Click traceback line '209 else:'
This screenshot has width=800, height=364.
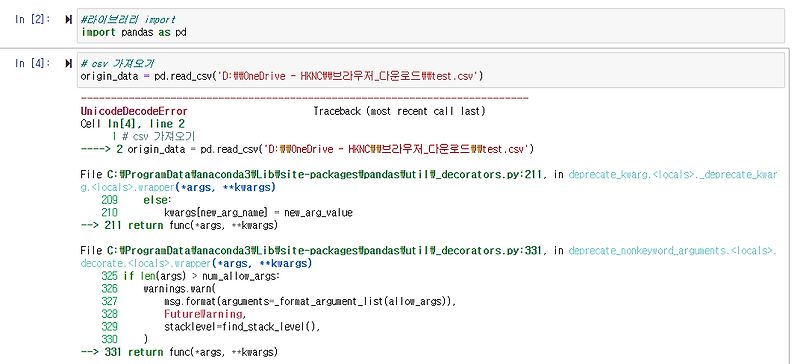[137, 201]
